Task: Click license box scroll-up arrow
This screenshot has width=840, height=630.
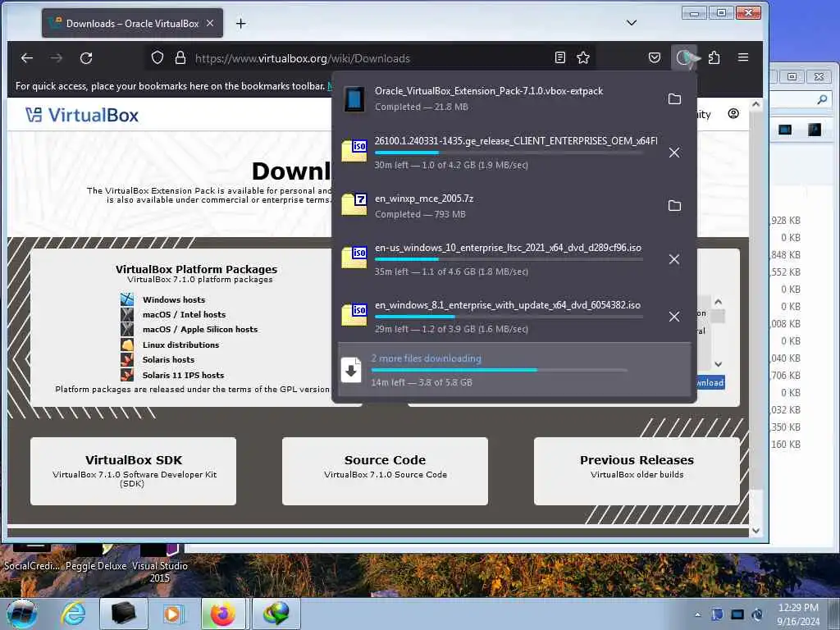Action: tap(718, 302)
